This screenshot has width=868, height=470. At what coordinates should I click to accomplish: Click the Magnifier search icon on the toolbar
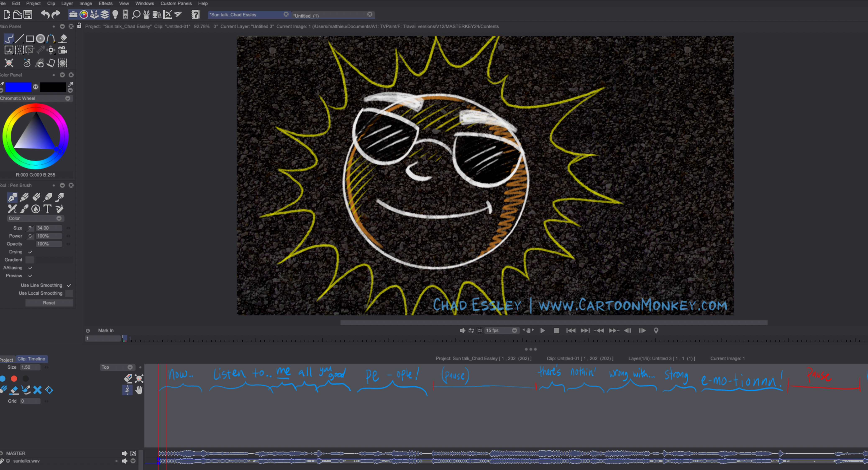(136, 14)
